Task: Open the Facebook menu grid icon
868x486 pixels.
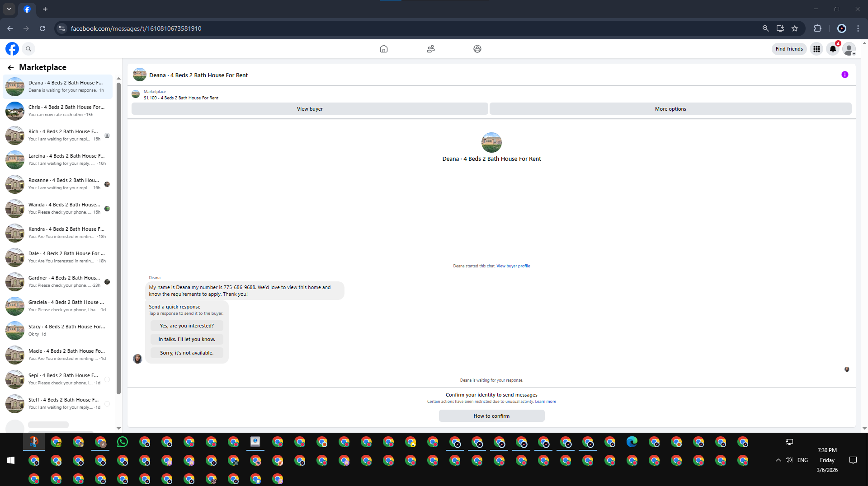Action: pos(816,49)
